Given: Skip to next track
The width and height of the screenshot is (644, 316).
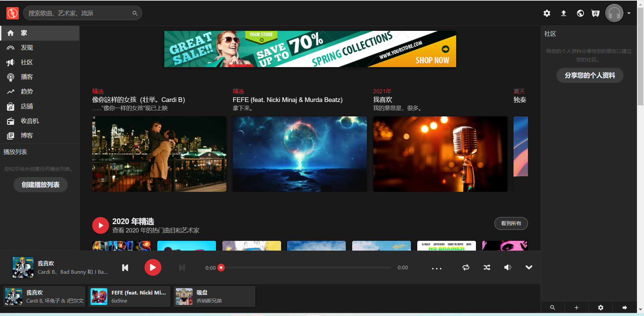Looking at the screenshot, I should [x=182, y=268].
